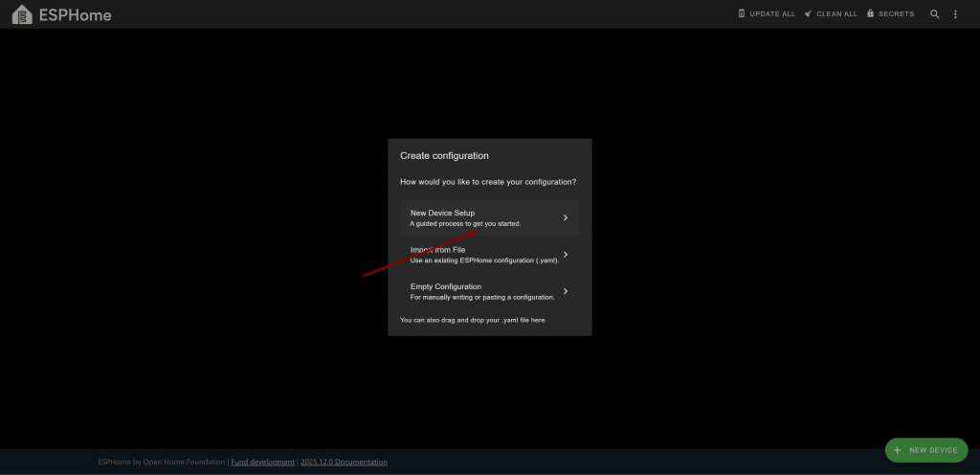The height and width of the screenshot is (475, 980).
Task: Click the Secrets padlock icon
Action: [x=871, y=14]
